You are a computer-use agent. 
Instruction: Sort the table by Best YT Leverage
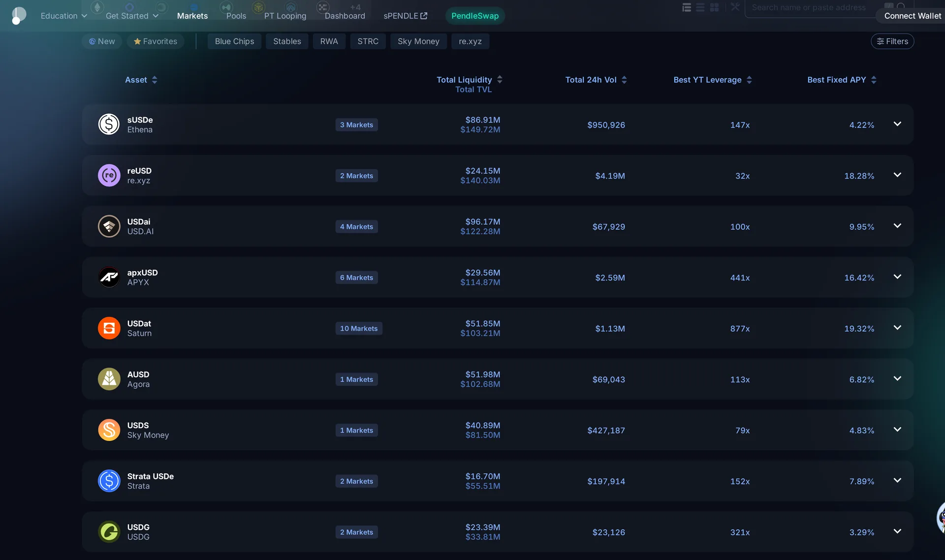[713, 80]
